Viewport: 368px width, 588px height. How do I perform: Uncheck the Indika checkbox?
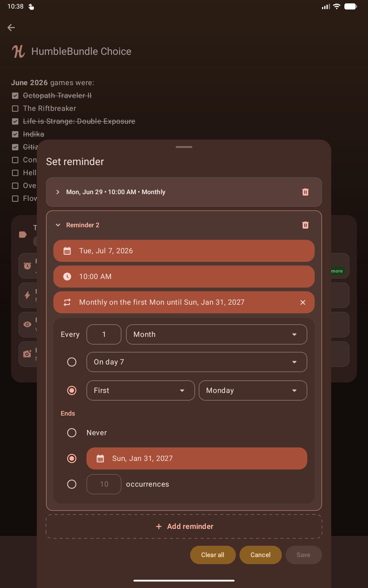pos(15,134)
